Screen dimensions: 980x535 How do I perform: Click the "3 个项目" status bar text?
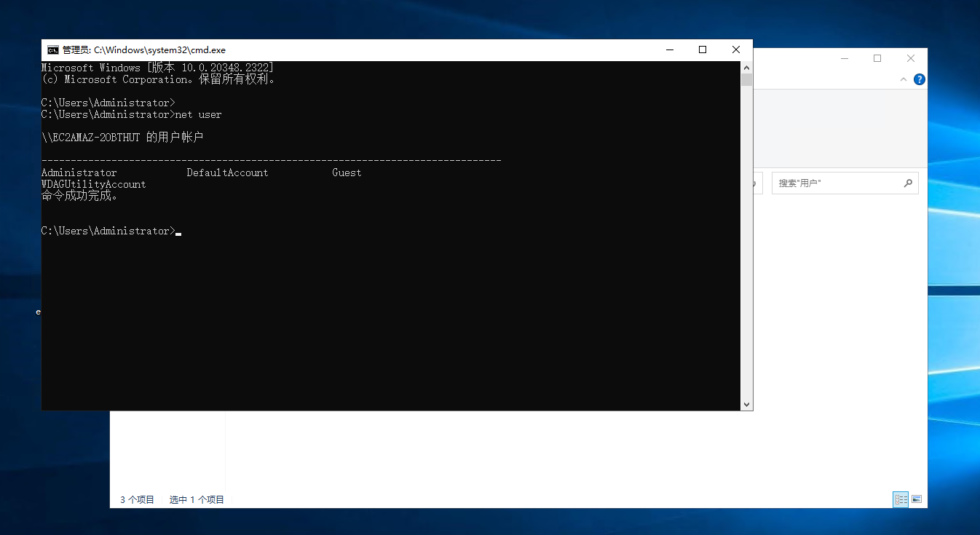pos(137,499)
